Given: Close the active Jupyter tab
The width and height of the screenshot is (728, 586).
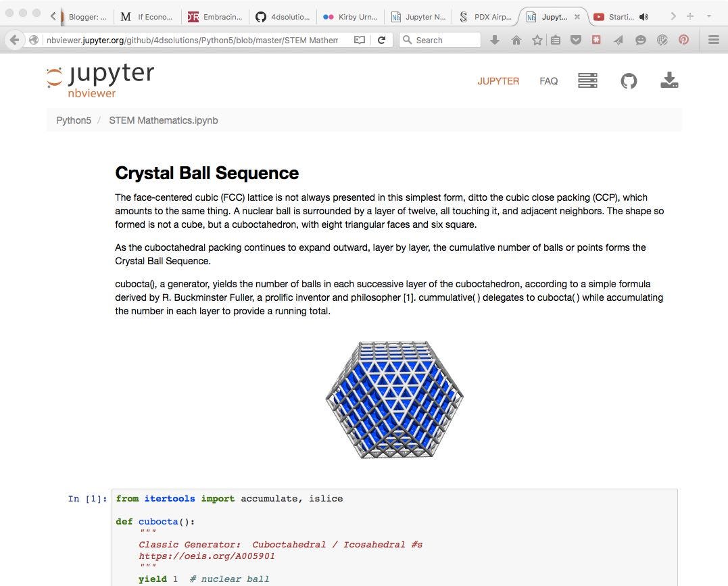Looking at the screenshot, I should (x=577, y=17).
